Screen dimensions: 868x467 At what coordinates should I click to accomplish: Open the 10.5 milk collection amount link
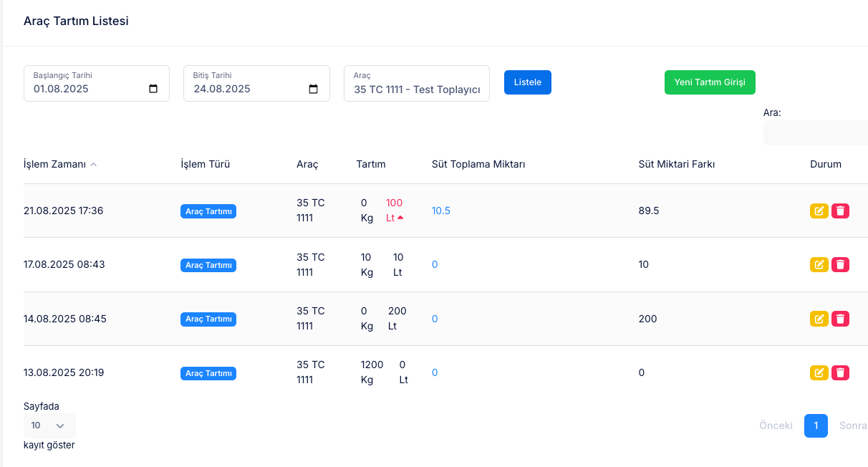[440, 211]
